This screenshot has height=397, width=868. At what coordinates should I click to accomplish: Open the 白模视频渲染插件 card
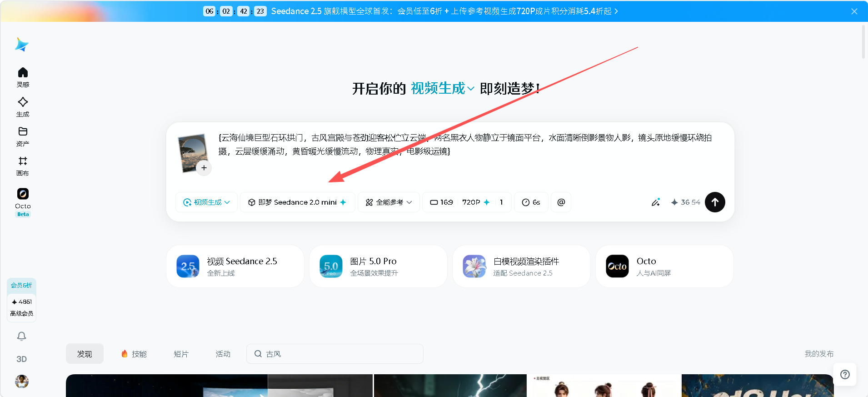pos(521,266)
